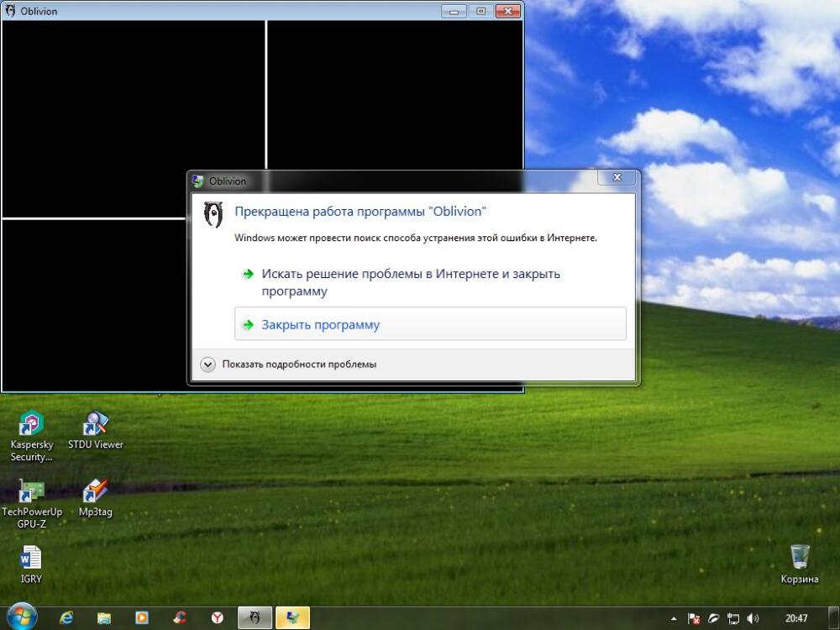Launch Yandex Browser from the taskbar
Image resolution: width=840 pixels, height=630 pixels.
pyautogui.click(x=217, y=617)
